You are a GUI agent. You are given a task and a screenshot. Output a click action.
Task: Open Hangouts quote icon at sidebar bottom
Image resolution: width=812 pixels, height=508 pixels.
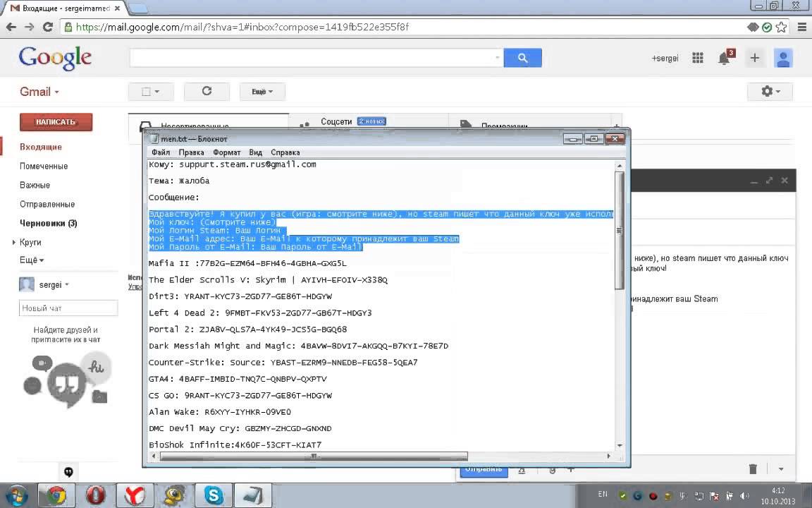68,472
